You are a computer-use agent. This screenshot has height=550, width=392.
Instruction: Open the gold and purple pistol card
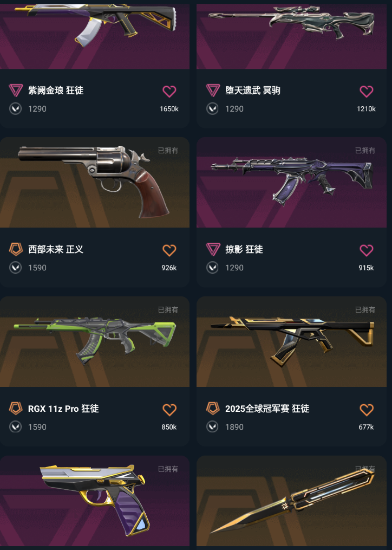click(x=95, y=501)
